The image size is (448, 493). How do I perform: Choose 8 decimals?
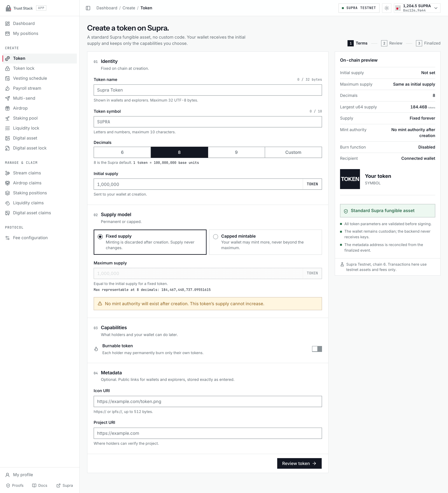tap(179, 152)
